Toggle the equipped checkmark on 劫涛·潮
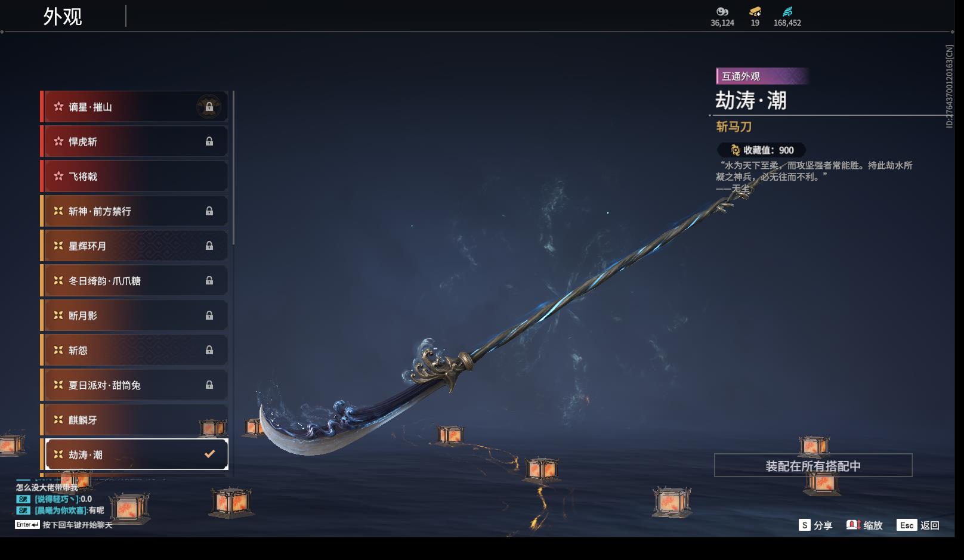Viewport: 964px width, 560px height. tap(209, 454)
